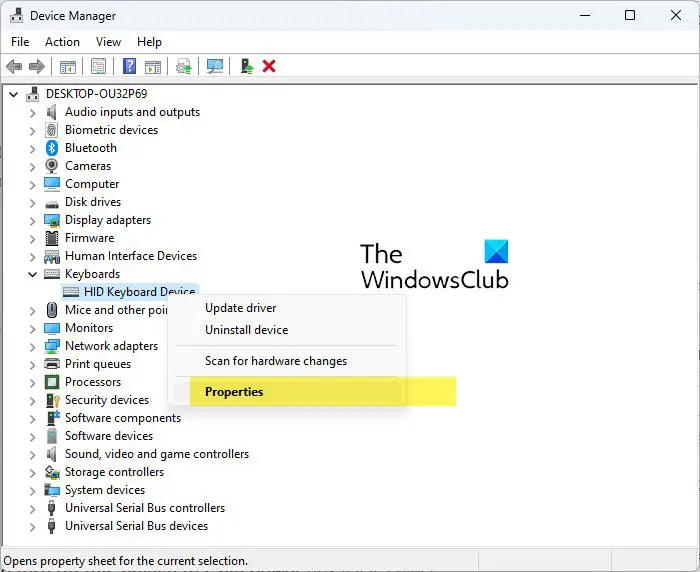Click the Print queues printer icon

tap(52, 364)
